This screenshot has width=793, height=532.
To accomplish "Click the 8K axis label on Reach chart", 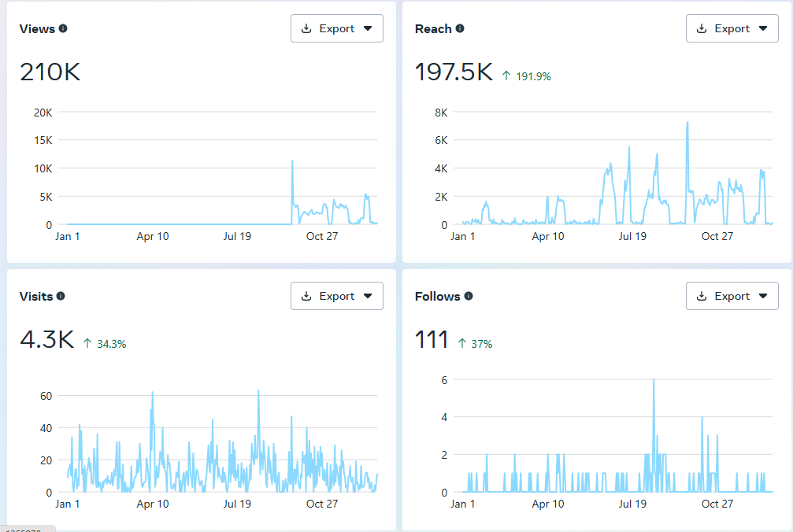I will tap(441, 113).
